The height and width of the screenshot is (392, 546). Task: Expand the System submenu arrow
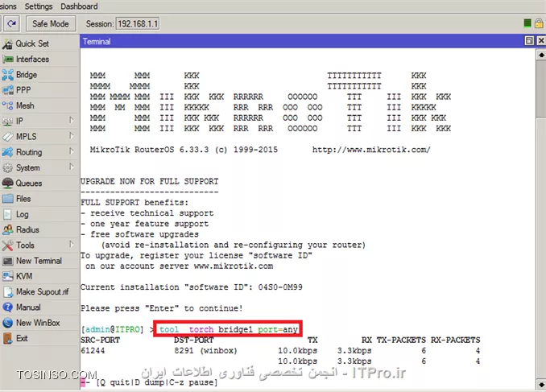coord(72,167)
